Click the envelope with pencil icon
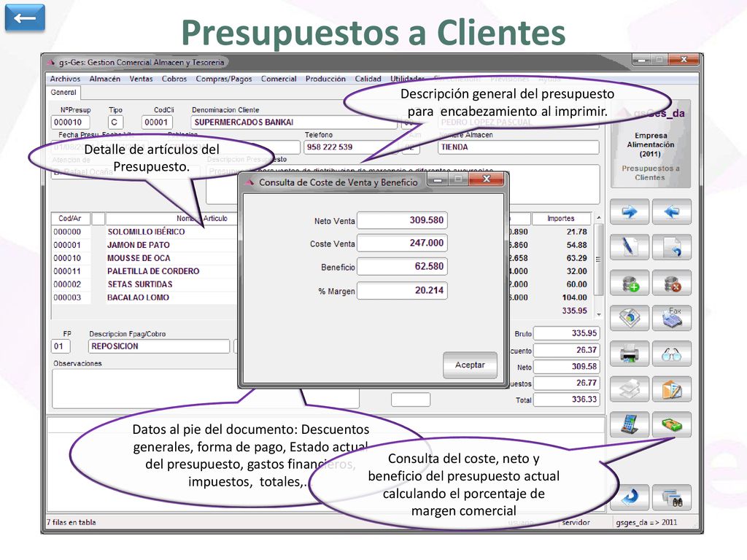Image resolution: width=747 pixels, height=560 pixels. pyautogui.click(x=671, y=389)
